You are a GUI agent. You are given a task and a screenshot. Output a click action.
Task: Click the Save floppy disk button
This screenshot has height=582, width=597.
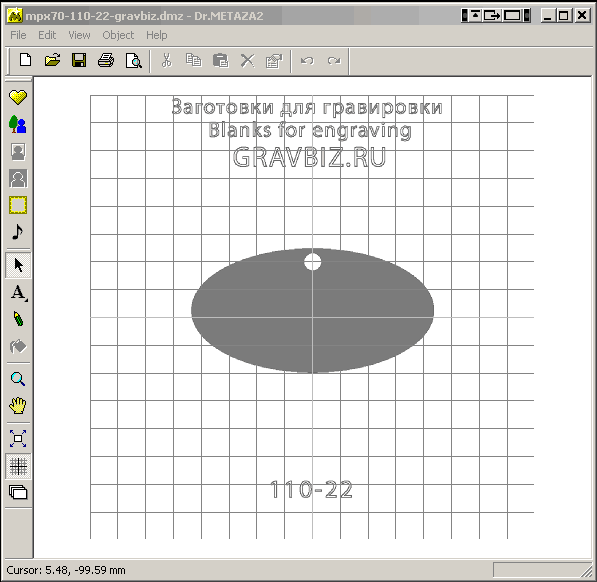(x=79, y=60)
